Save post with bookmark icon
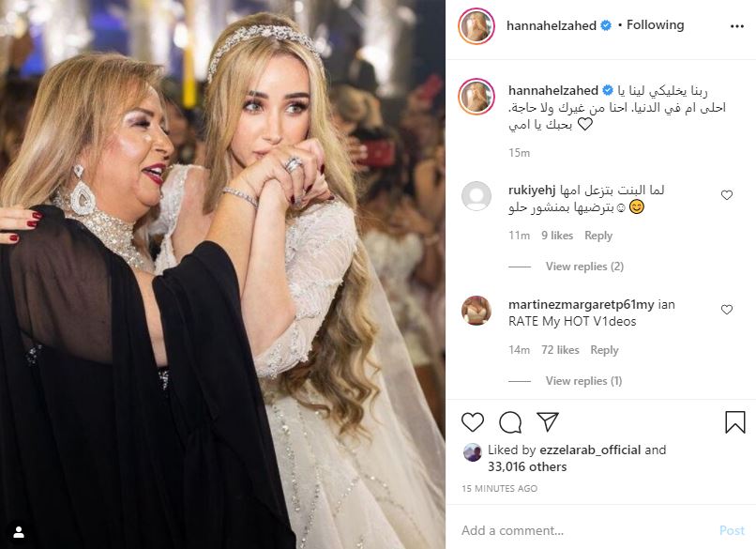Viewport: 756px width, 549px height. pos(735,422)
